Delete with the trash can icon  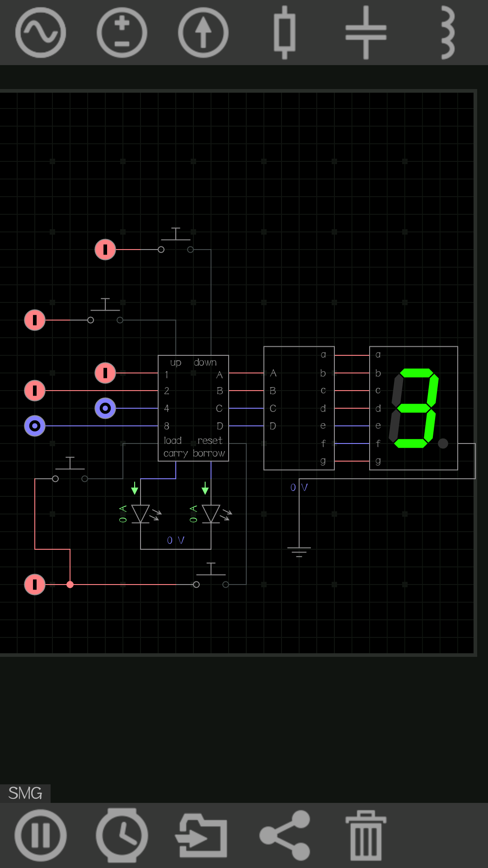pyautogui.click(x=366, y=835)
